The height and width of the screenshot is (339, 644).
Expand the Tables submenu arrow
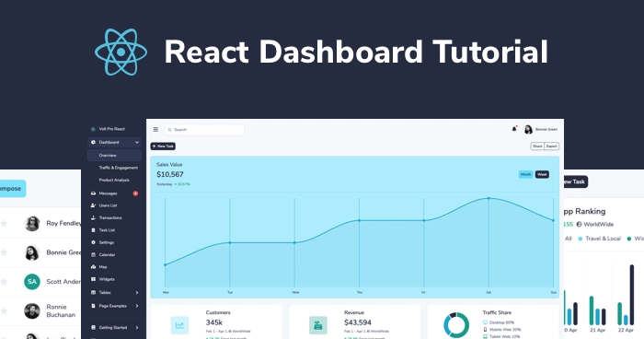pos(137,293)
